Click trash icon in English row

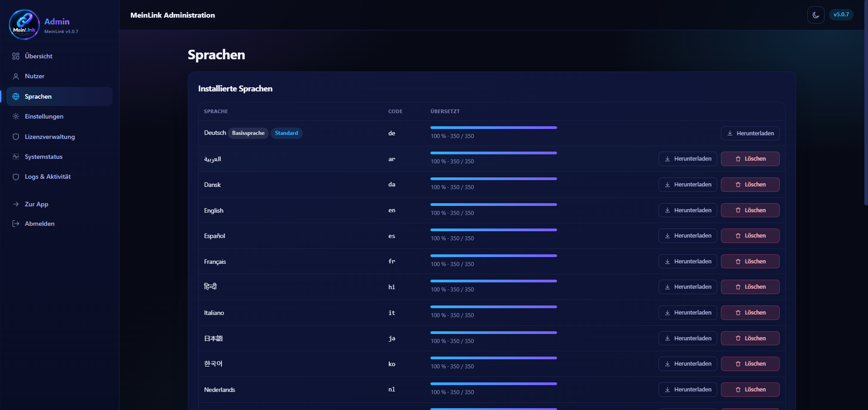point(738,210)
